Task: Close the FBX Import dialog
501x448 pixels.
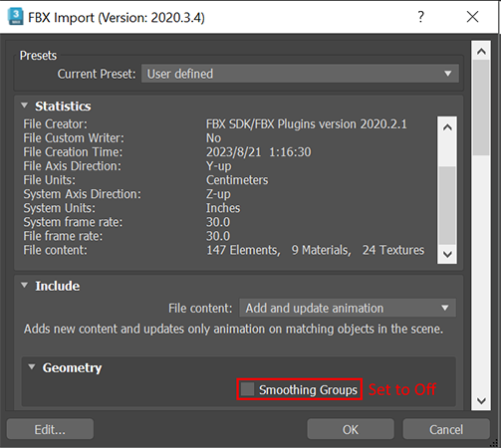Action: (472, 17)
